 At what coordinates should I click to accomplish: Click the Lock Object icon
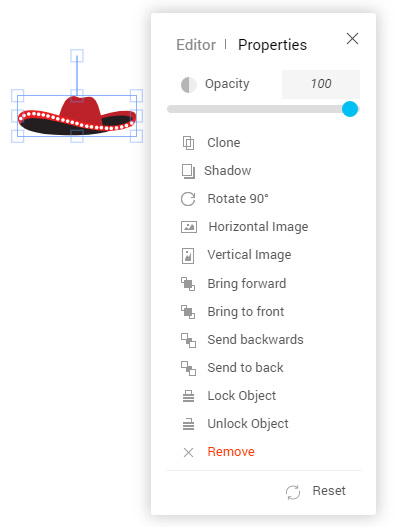[x=188, y=396]
